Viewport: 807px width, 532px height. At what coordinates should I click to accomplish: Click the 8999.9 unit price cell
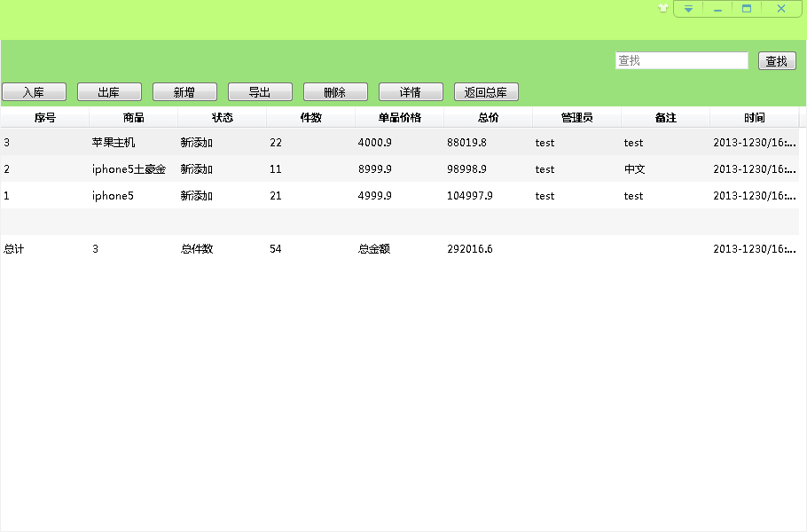point(374,169)
